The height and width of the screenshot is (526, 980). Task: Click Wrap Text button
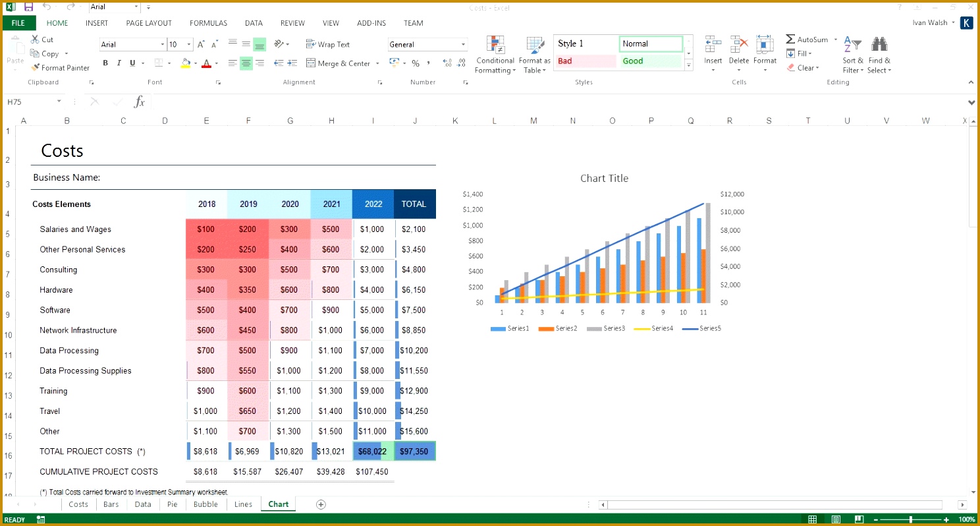328,44
